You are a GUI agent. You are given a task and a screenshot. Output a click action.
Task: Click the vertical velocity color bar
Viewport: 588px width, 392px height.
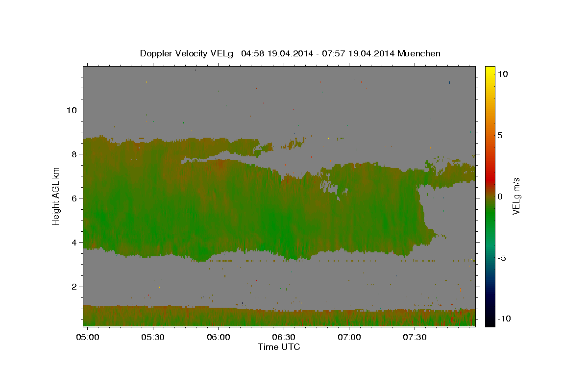490,196
